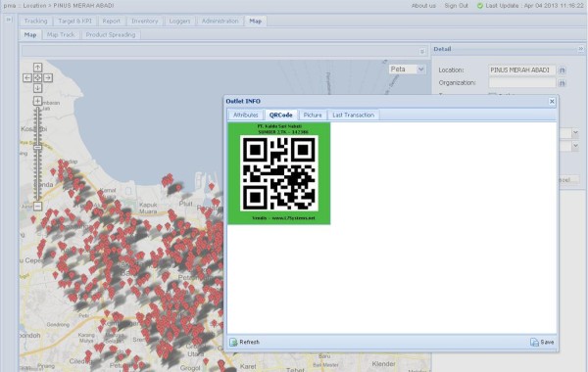
Task: Open the Product Spreading sub-tab
Action: pos(111,35)
